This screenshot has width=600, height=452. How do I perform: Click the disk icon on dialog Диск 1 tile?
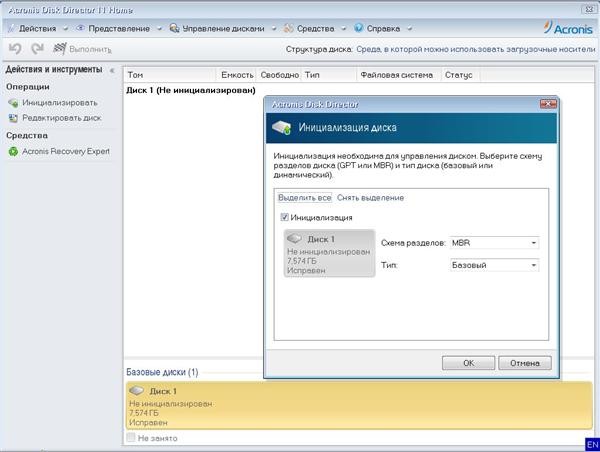[x=295, y=238]
